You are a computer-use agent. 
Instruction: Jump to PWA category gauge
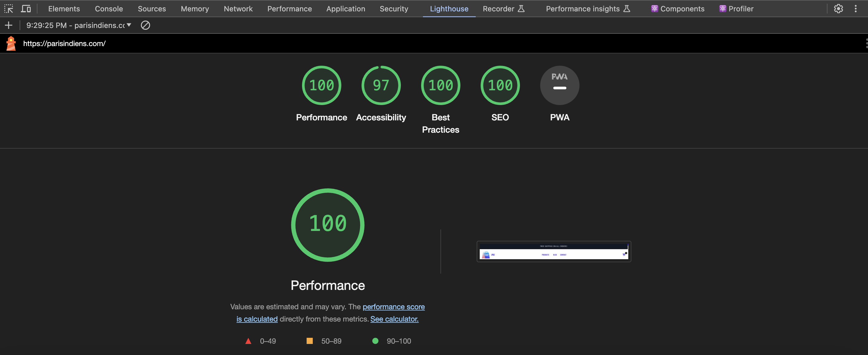tap(559, 85)
